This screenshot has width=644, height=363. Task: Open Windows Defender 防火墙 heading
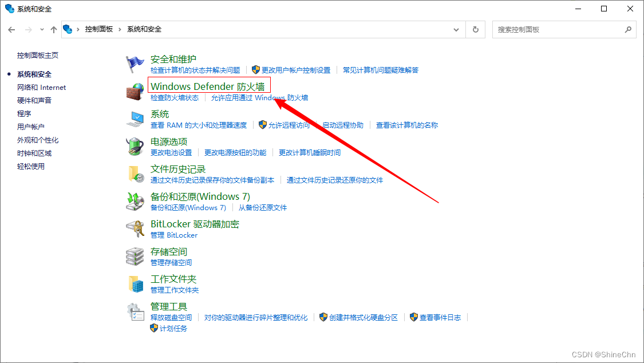tap(208, 86)
